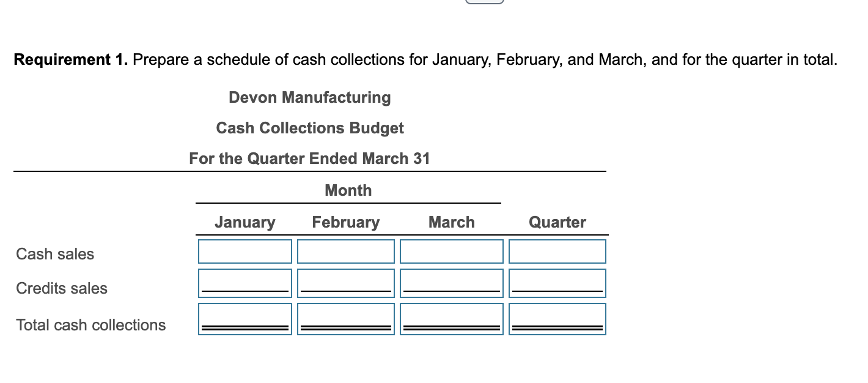
Task: Click the Cash sales February input field
Action: [345, 251]
